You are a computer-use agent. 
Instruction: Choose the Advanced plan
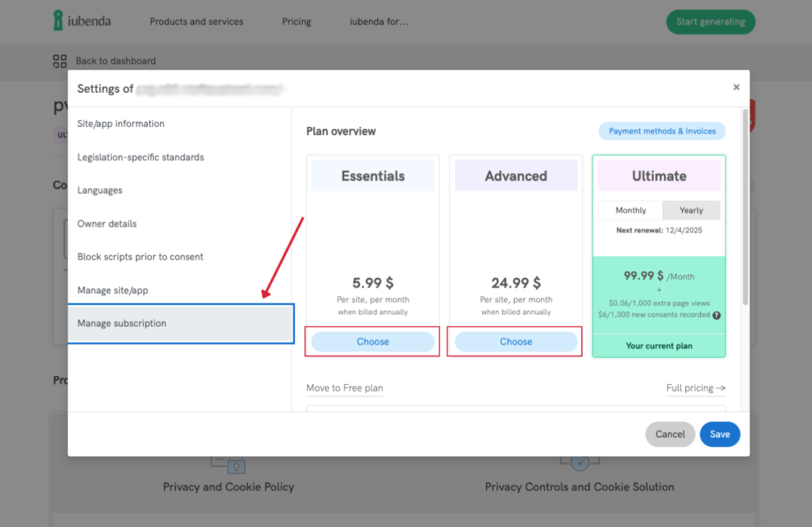pos(515,342)
